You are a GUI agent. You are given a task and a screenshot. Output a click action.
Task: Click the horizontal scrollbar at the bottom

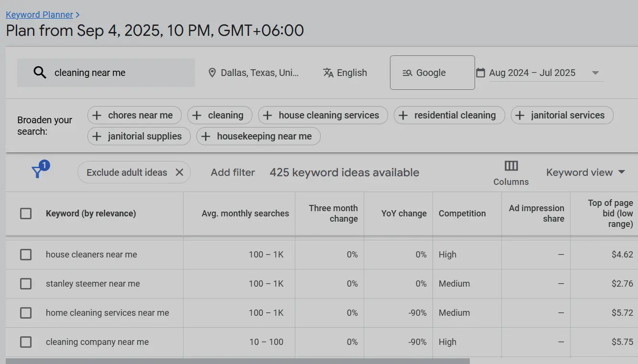(238, 361)
